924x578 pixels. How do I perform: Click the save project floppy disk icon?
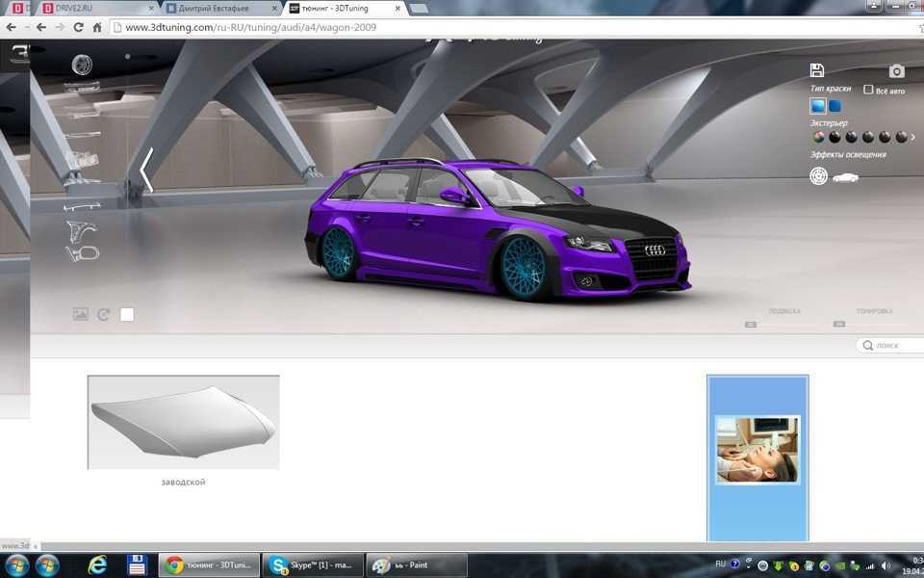point(817,70)
